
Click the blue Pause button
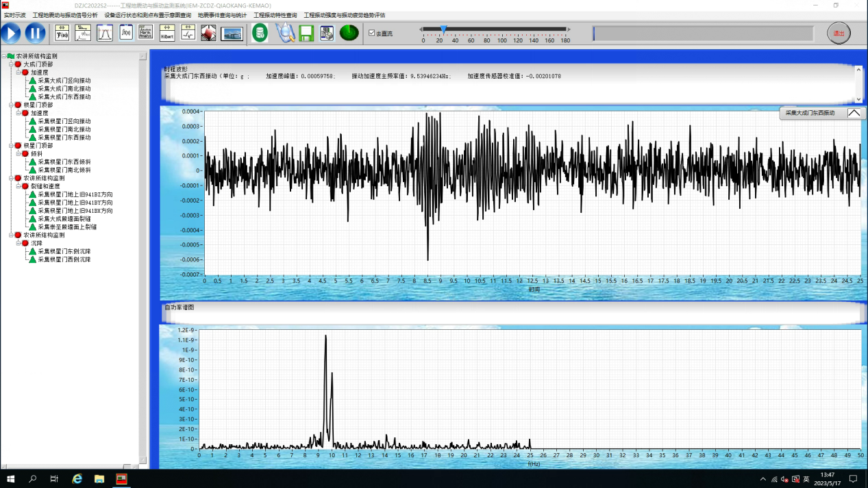[35, 33]
